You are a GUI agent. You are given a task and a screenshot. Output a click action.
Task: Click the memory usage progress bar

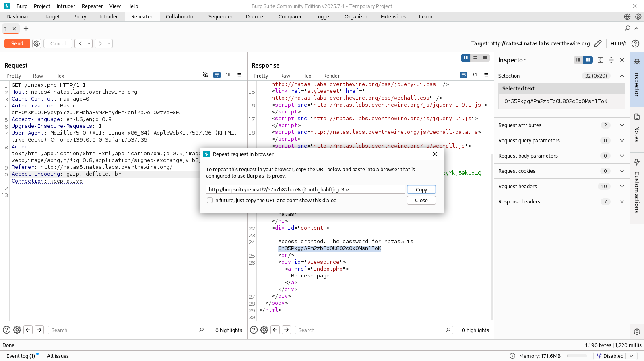pos(577,356)
